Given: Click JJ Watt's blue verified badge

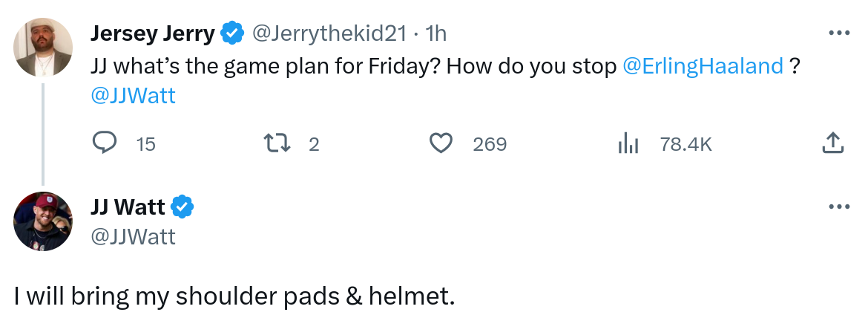Looking at the screenshot, I should pos(183,206).
